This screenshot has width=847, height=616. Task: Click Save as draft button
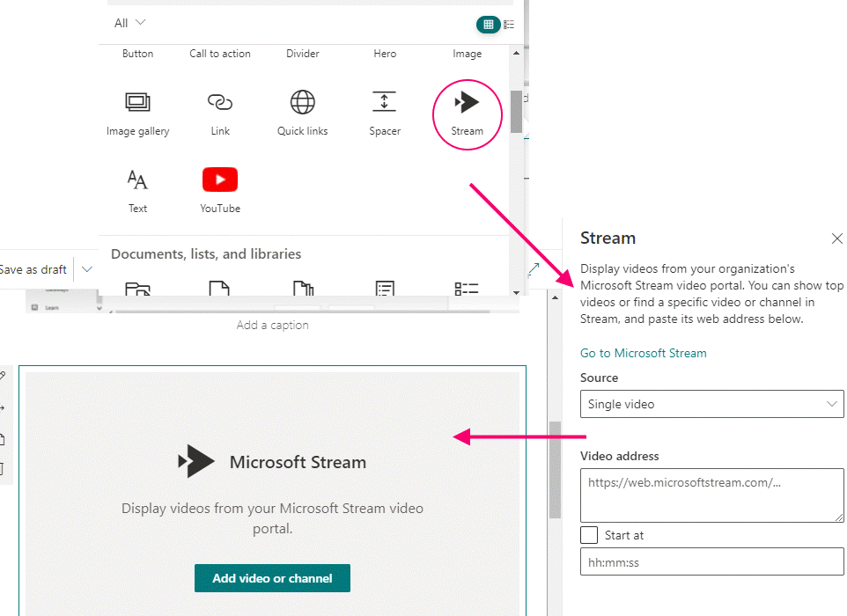click(x=33, y=269)
